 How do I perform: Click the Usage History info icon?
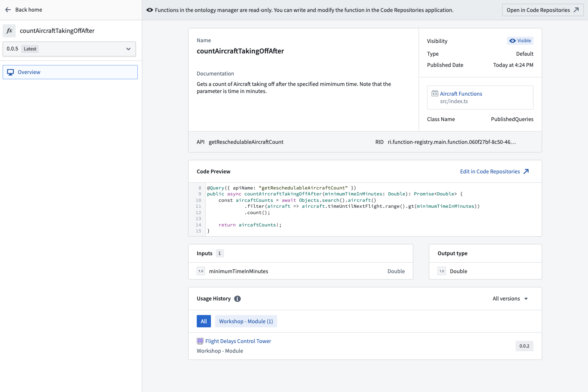click(237, 299)
